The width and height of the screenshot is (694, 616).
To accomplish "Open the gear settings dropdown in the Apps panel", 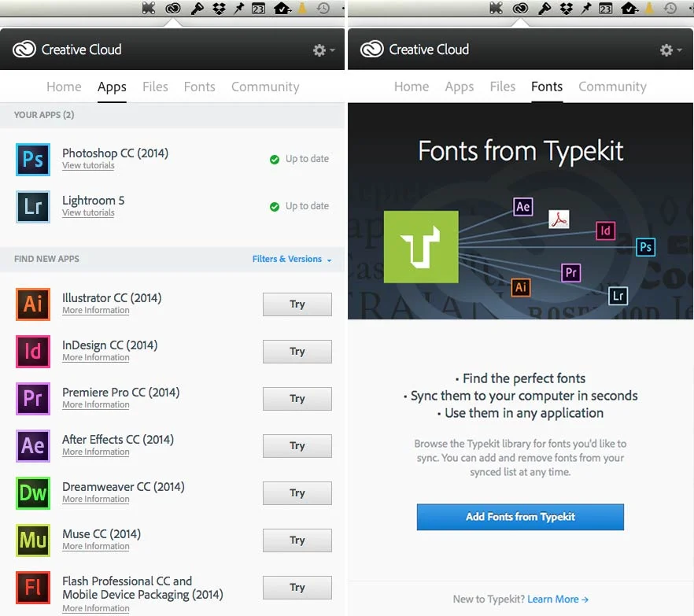I will click(x=324, y=50).
